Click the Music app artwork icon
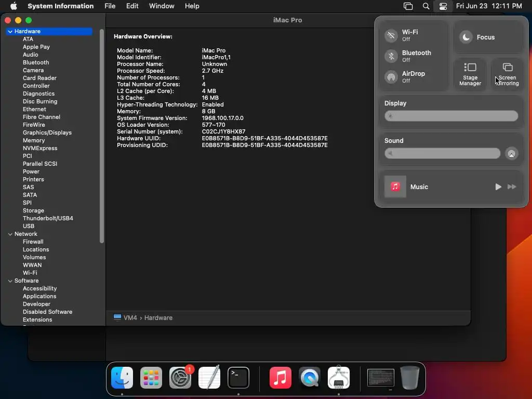 coord(395,187)
